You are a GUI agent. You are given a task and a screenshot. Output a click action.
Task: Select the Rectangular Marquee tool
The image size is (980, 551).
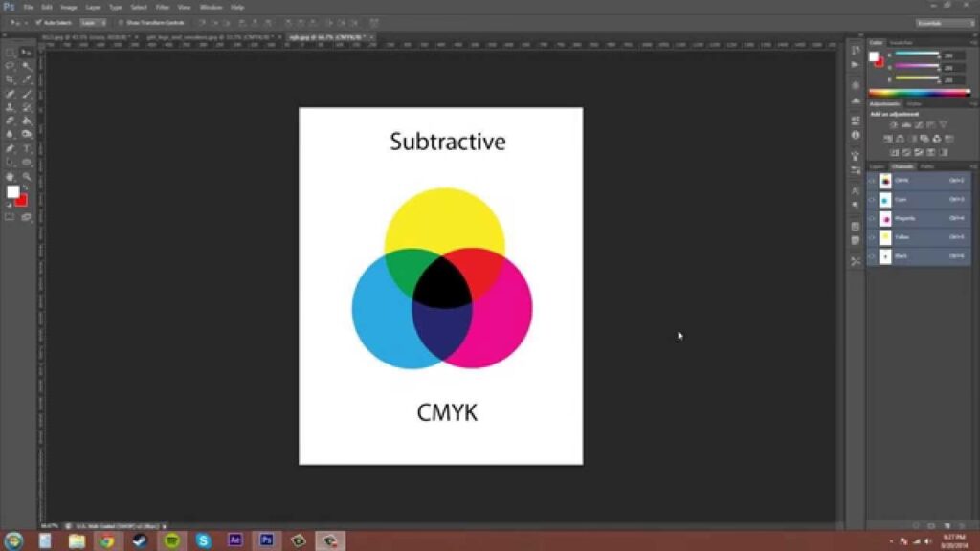11,53
